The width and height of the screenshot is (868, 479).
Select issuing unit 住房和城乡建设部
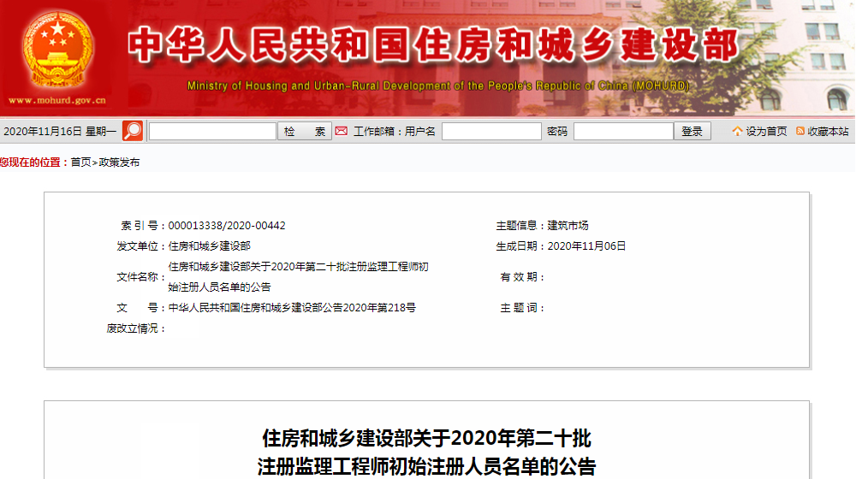(x=209, y=246)
